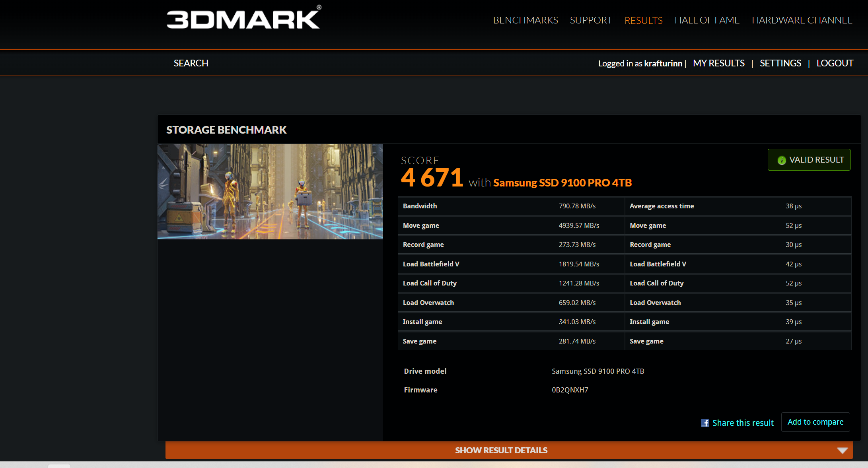
Task: Click the Facebook share icon
Action: pos(705,423)
